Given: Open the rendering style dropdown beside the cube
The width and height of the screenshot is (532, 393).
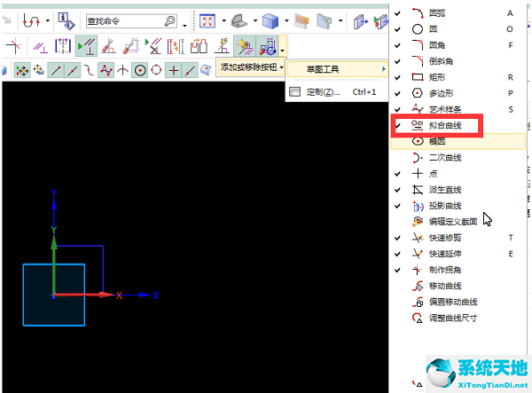Looking at the screenshot, I should pos(286,21).
